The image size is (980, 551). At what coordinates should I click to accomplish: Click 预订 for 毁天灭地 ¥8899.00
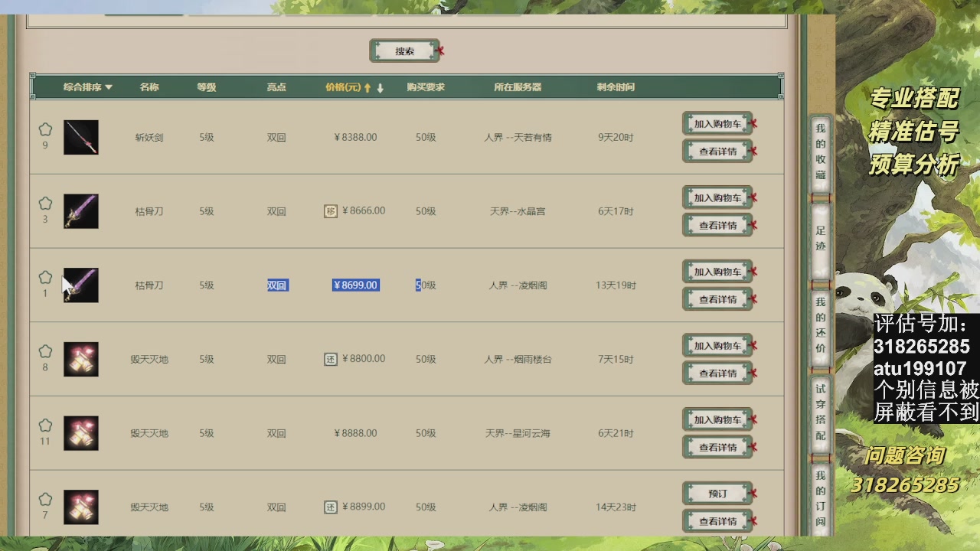coord(717,494)
